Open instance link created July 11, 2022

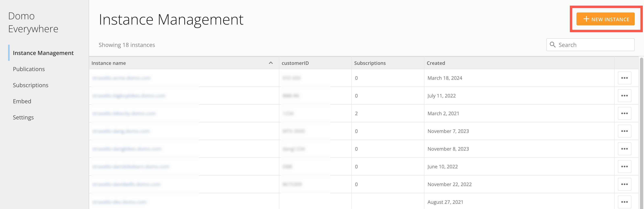[x=129, y=96]
